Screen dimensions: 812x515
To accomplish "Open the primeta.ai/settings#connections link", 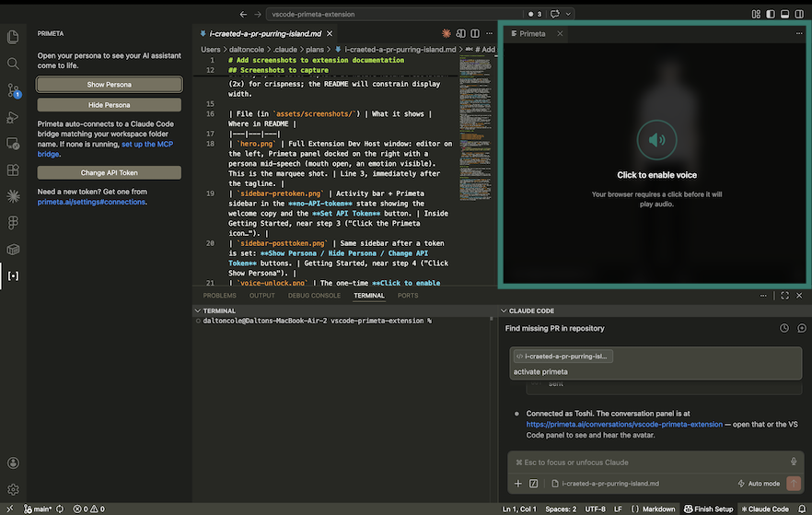I will click(x=91, y=202).
